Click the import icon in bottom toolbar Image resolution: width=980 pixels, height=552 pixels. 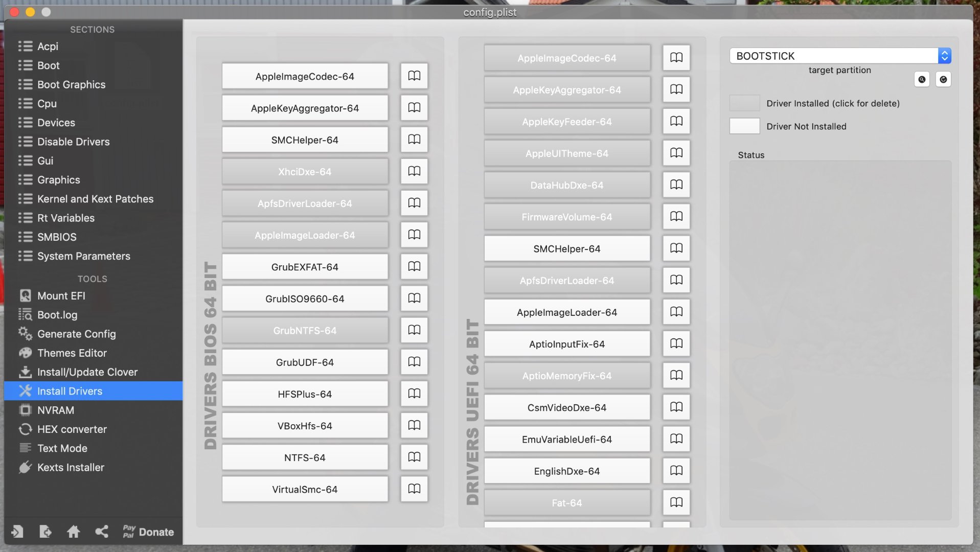(x=17, y=532)
